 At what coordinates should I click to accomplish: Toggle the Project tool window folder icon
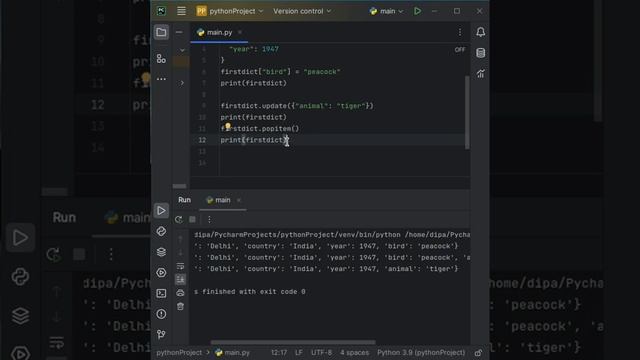[161, 32]
